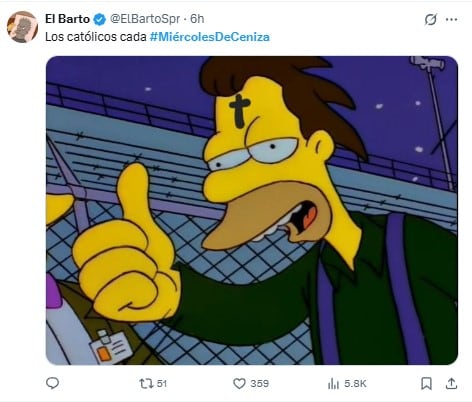The height and width of the screenshot is (402, 472).
Task: Expand the Simpsons meme image
Action: coord(252,210)
